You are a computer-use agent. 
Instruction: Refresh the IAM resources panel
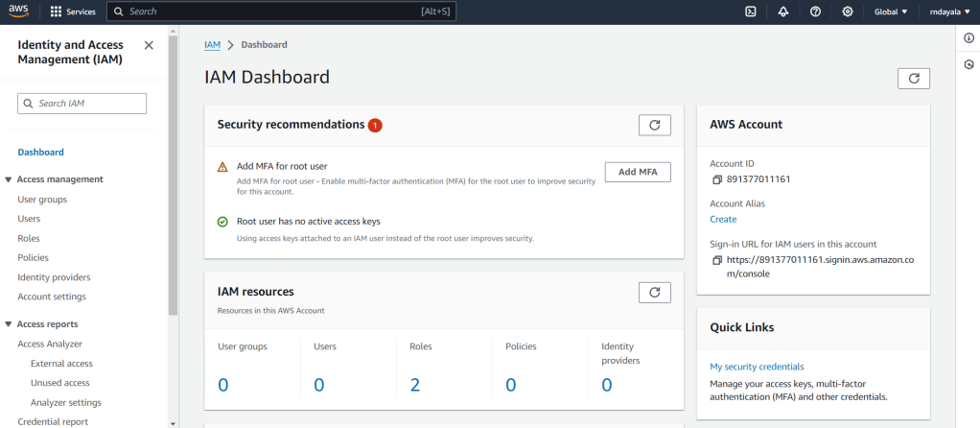pos(654,293)
